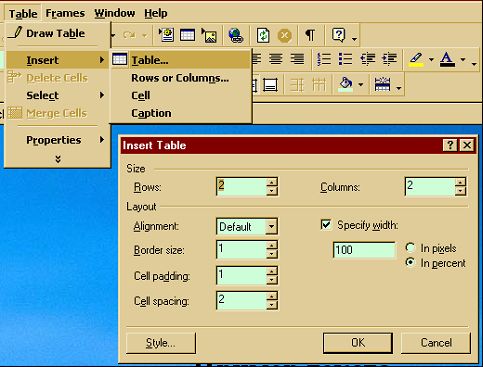Open the Properties submenu in Table menu
Screen dimensions: 483x367
point(58,140)
